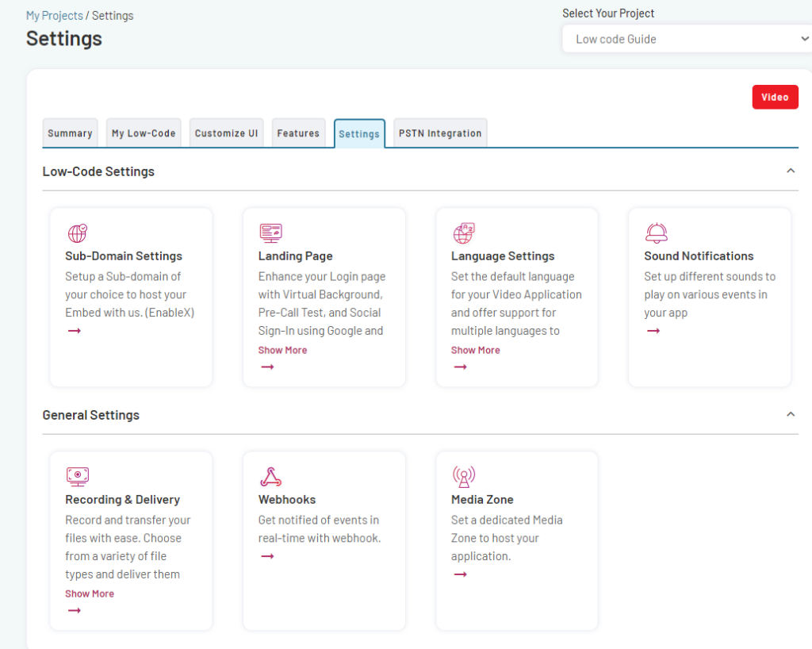Open Landing Page via its arrow
The image size is (812, 649).
point(267,367)
